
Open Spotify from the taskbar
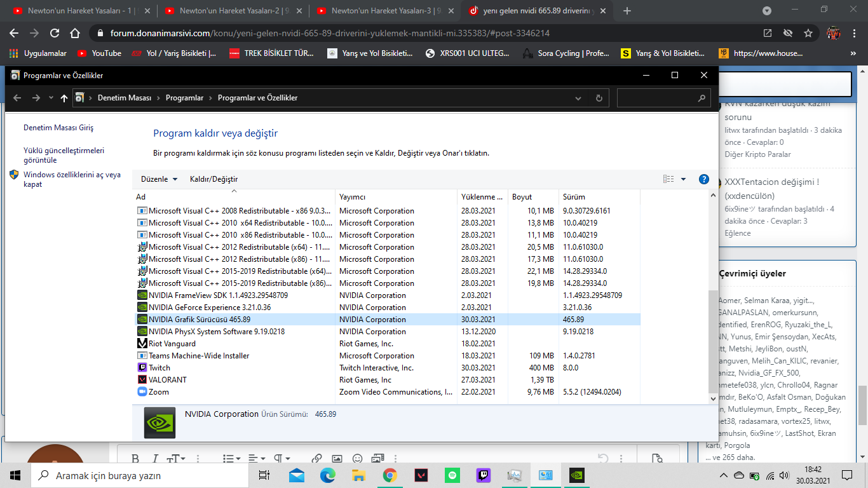(x=452, y=475)
